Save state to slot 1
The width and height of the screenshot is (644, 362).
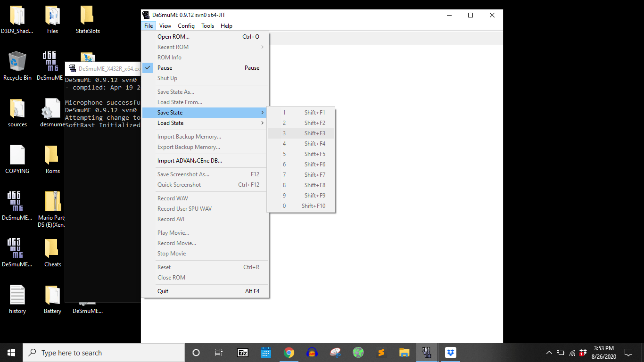point(301,113)
